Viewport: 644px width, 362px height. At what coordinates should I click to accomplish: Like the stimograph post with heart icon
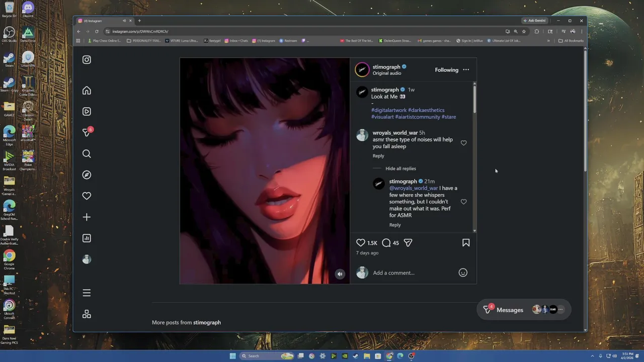[x=361, y=243]
